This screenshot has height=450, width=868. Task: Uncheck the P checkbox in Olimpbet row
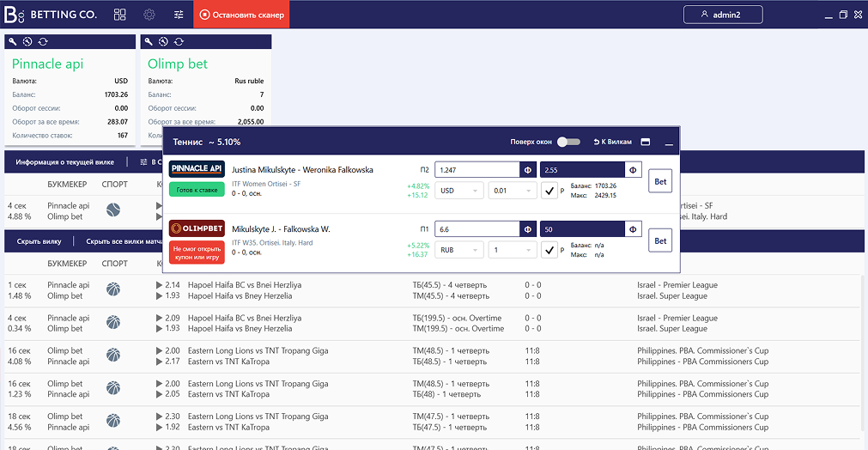(550, 250)
